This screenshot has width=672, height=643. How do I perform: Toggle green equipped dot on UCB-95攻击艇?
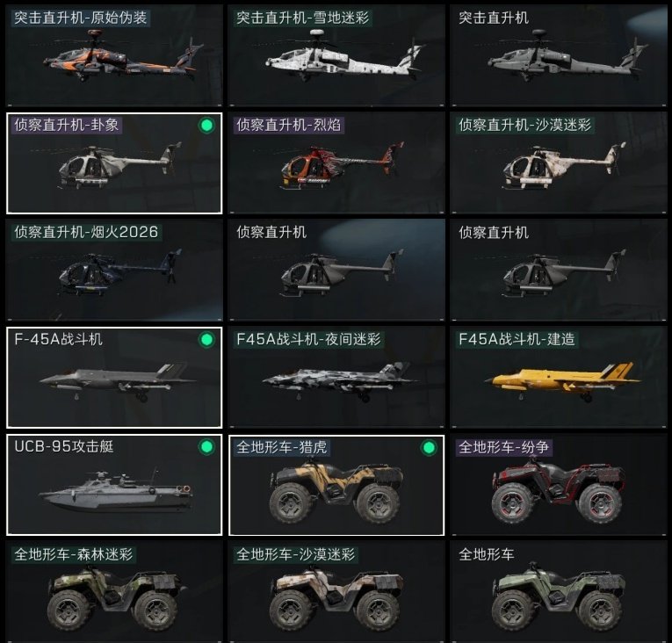(206, 446)
